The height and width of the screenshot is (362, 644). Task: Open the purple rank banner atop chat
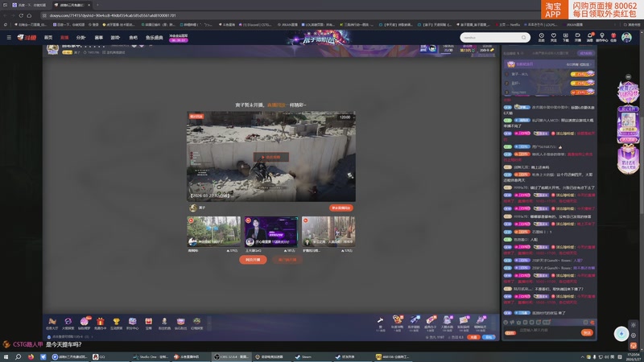point(550,64)
